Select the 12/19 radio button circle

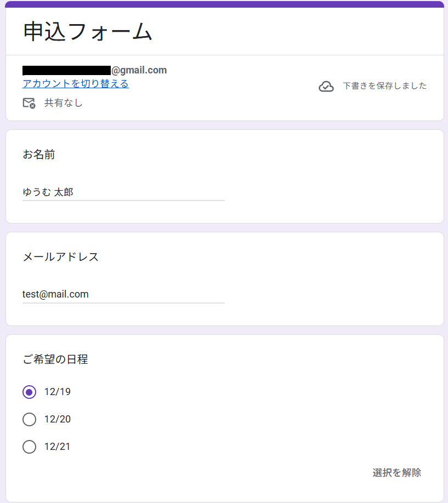tap(30, 392)
